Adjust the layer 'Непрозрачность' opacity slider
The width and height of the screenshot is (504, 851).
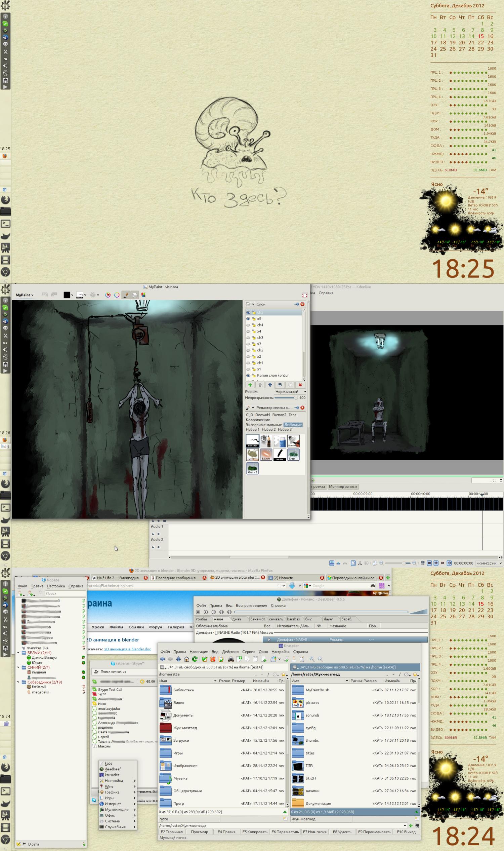(x=286, y=398)
